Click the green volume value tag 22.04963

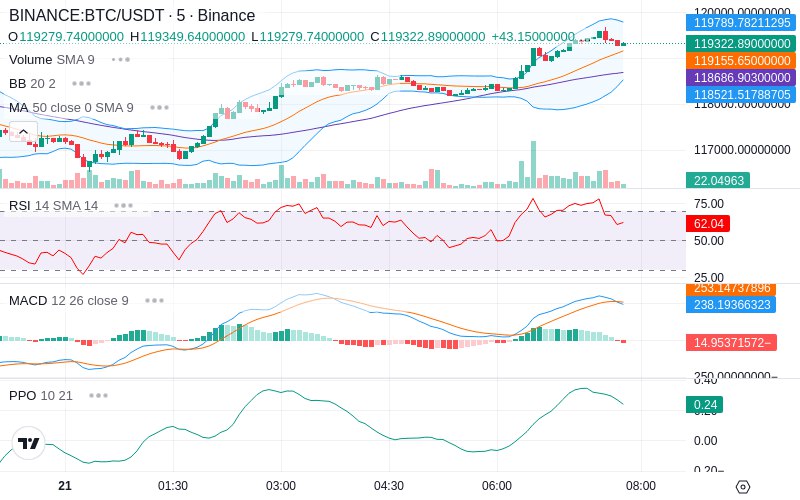[718, 180]
